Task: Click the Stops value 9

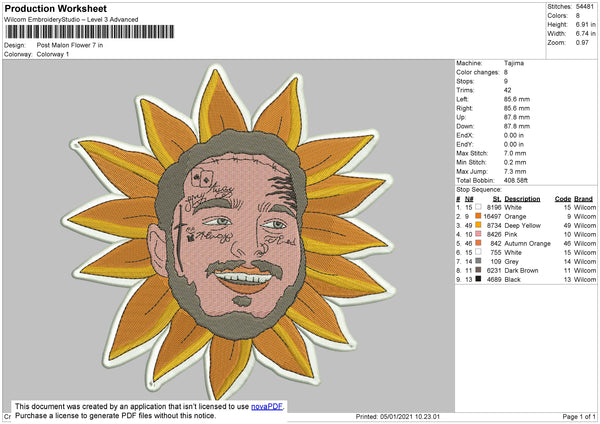Action: pyautogui.click(x=506, y=81)
